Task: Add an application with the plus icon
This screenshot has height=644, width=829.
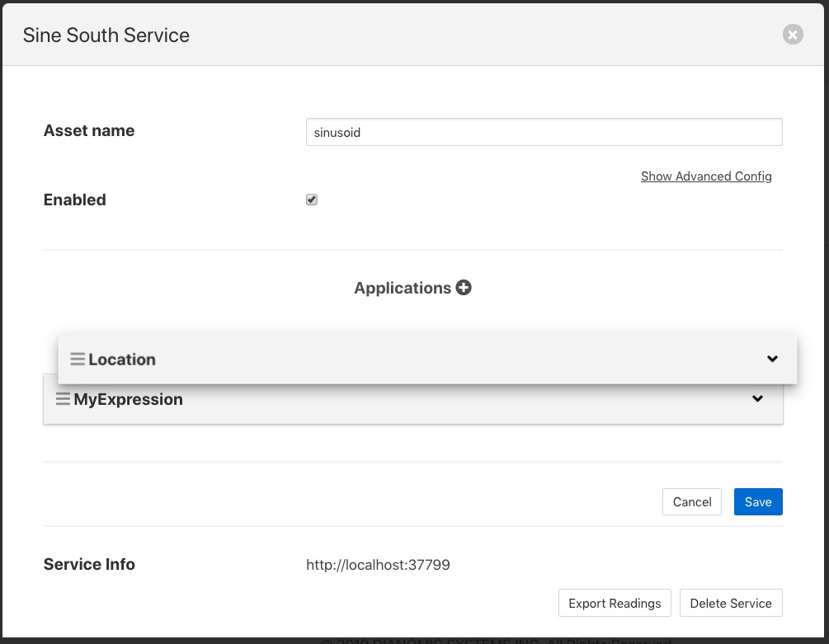Action: pos(464,288)
